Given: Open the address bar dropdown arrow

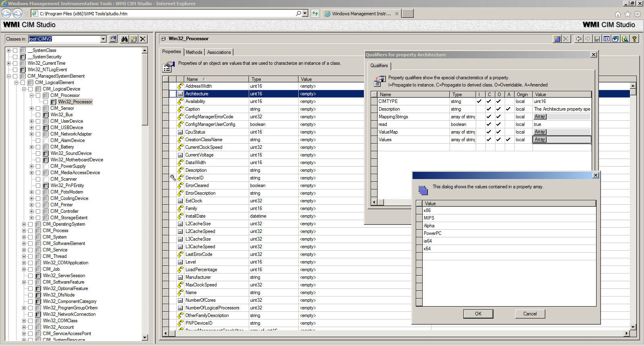Looking at the screenshot, I should pyautogui.click(x=305, y=13).
